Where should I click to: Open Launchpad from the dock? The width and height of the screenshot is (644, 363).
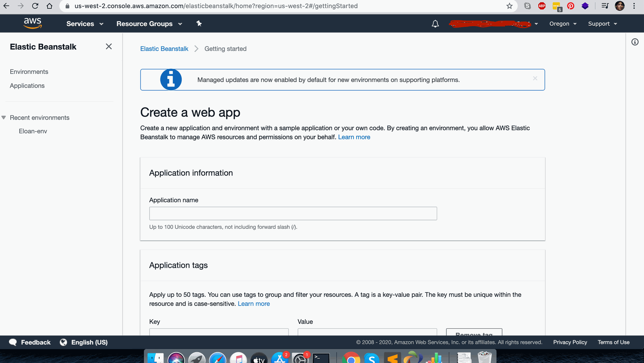(197, 358)
